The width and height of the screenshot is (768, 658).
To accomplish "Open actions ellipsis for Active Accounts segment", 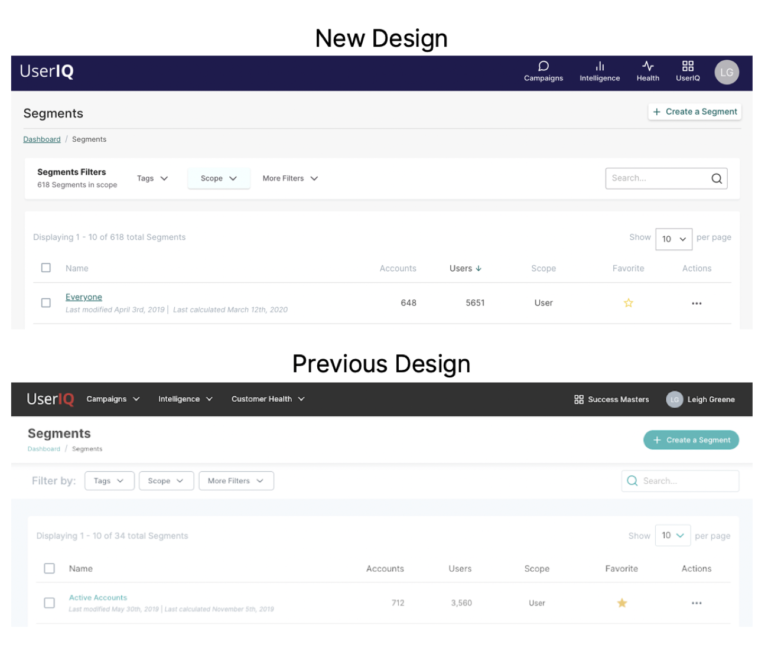I will point(696,603).
